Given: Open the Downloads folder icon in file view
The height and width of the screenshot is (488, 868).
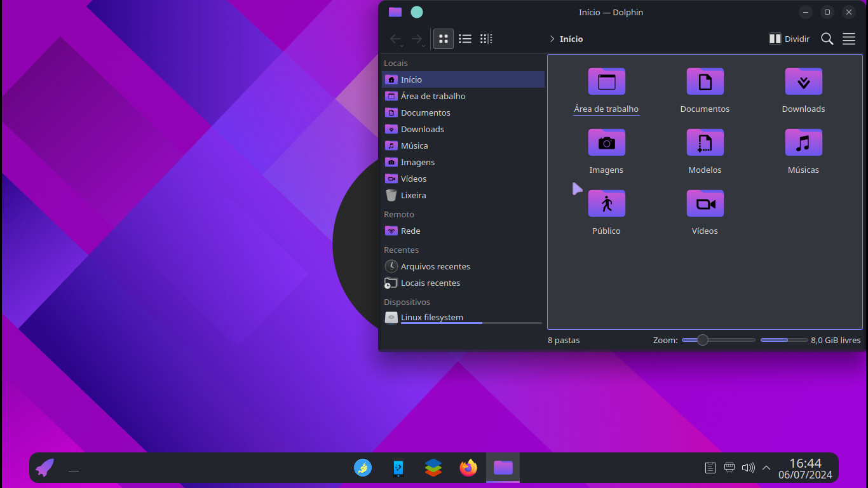Looking at the screenshot, I should [x=803, y=82].
